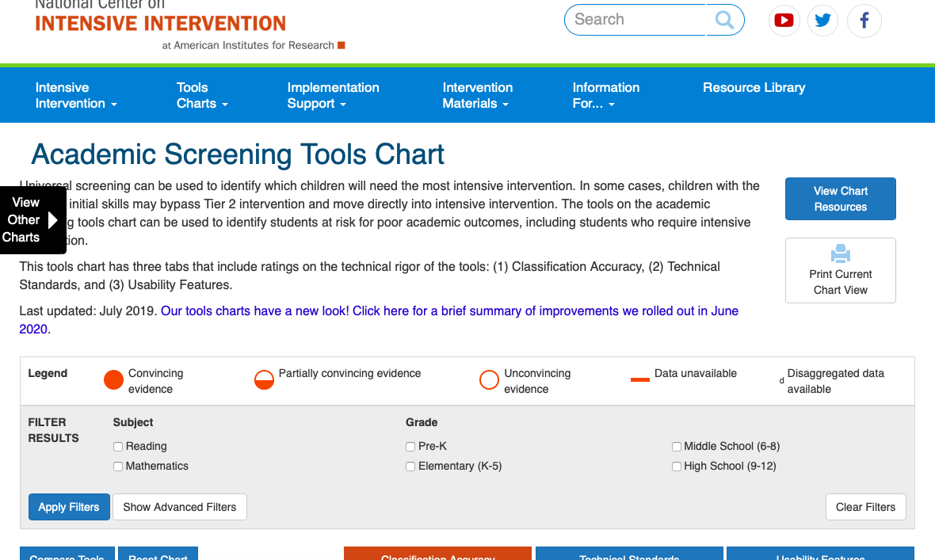This screenshot has width=935, height=560.
Task: Open the Facebook page icon
Action: (864, 21)
